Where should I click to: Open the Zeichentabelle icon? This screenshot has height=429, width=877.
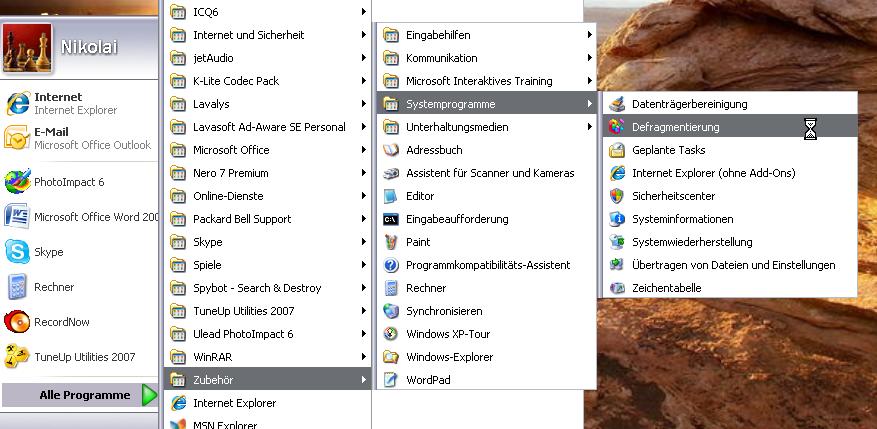point(617,288)
